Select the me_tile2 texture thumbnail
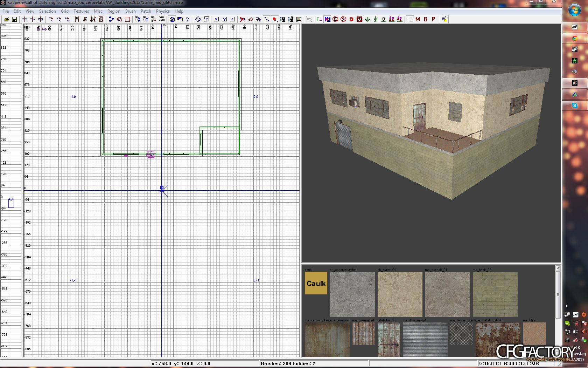588x368 pixels. (x=534, y=334)
